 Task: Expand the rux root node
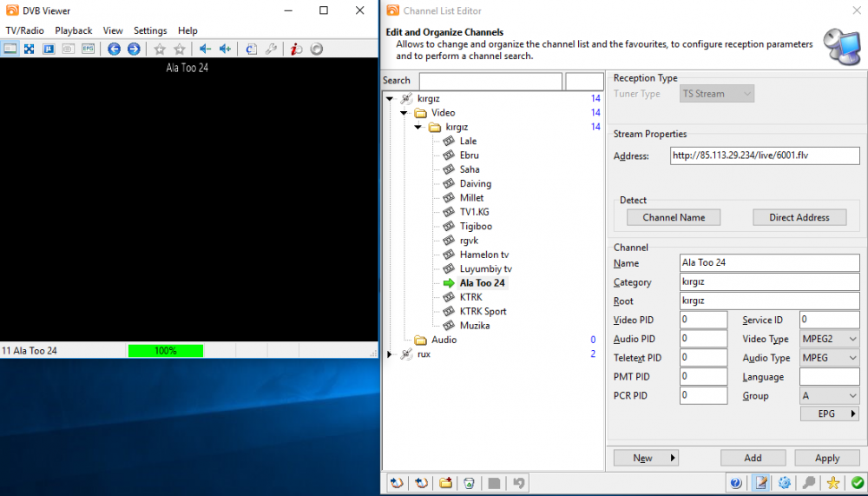point(389,354)
